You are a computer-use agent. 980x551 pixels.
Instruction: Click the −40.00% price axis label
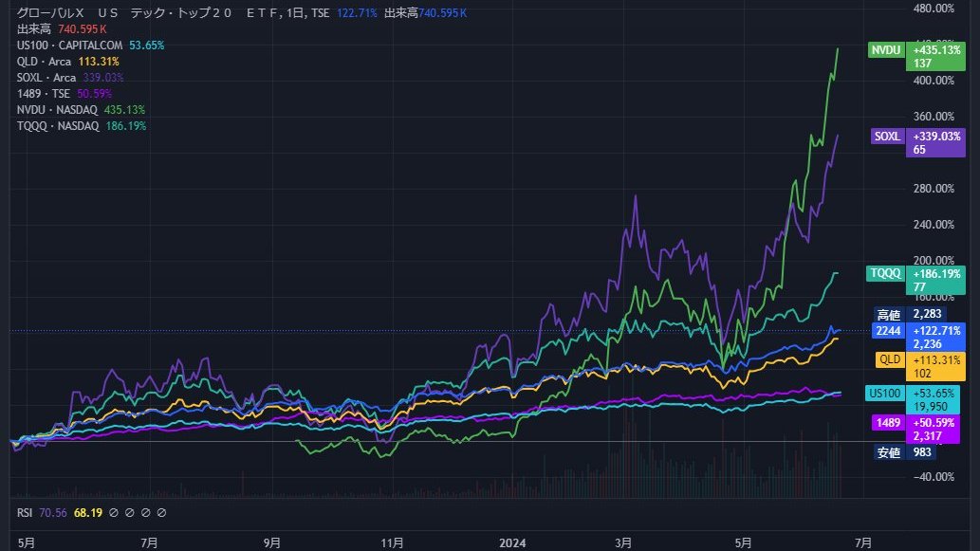pos(934,477)
